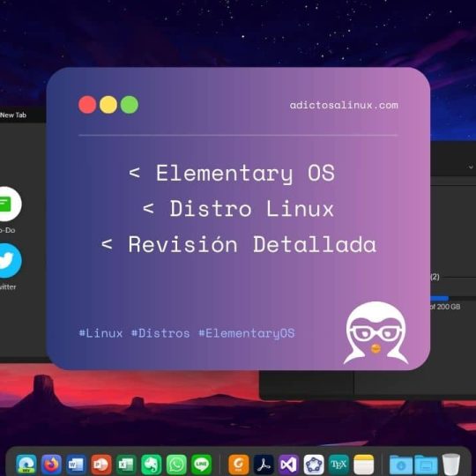This screenshot has height=476, width=476.
Task: Expand the chevron dropdown in right window
Action: coord(471,167)
